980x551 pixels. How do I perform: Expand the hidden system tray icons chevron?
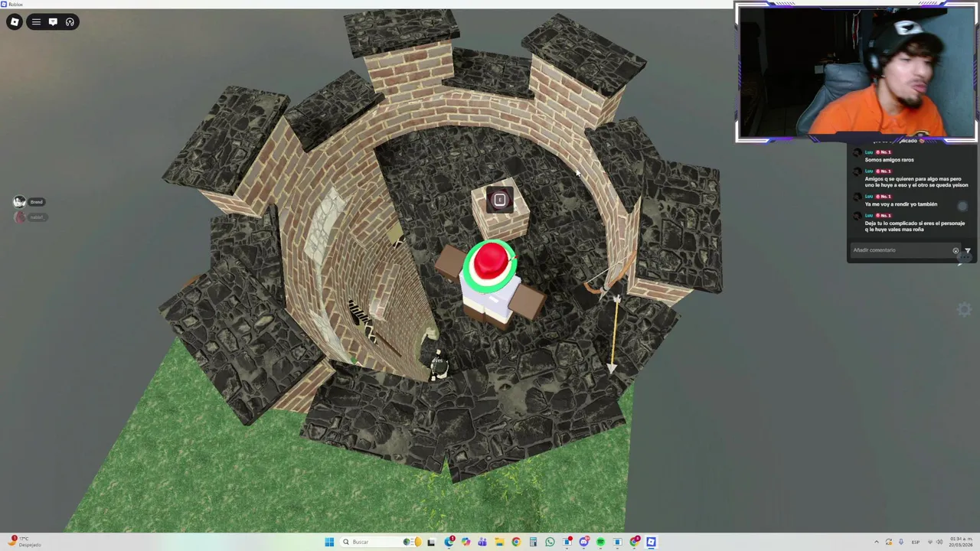[x=877, y=542]
